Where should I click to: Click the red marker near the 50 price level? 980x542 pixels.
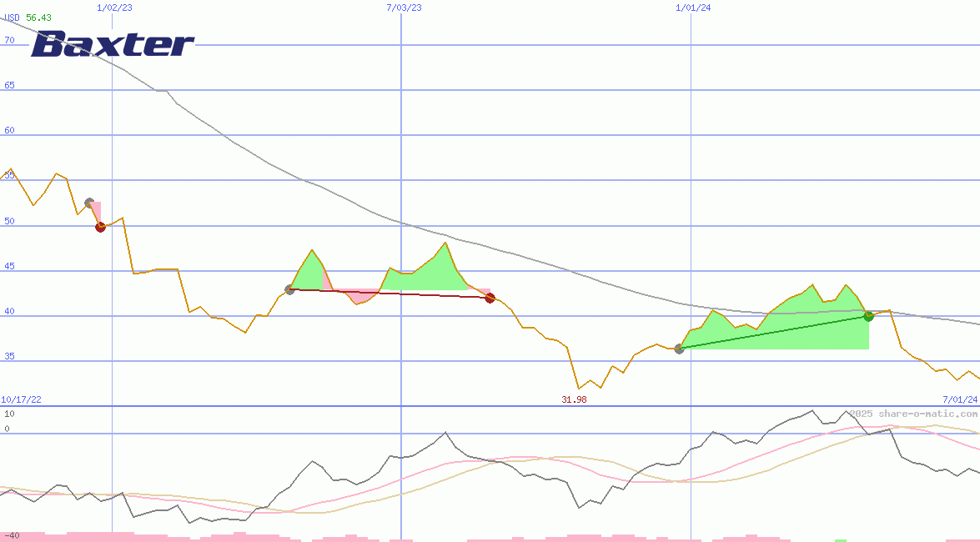[x=100, y=226]
